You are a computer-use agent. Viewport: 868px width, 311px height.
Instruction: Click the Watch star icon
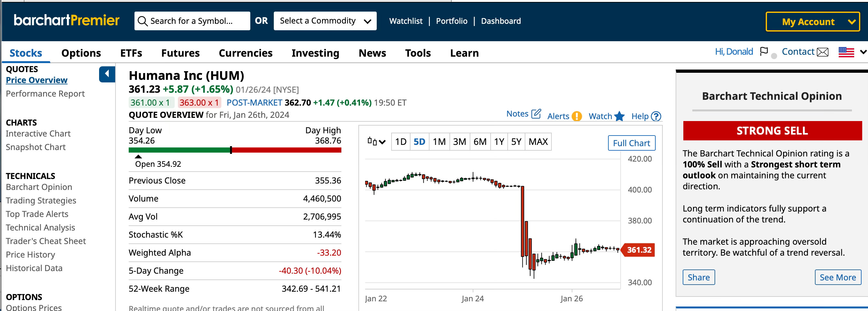pyautogui.click(x=619, y=116)
